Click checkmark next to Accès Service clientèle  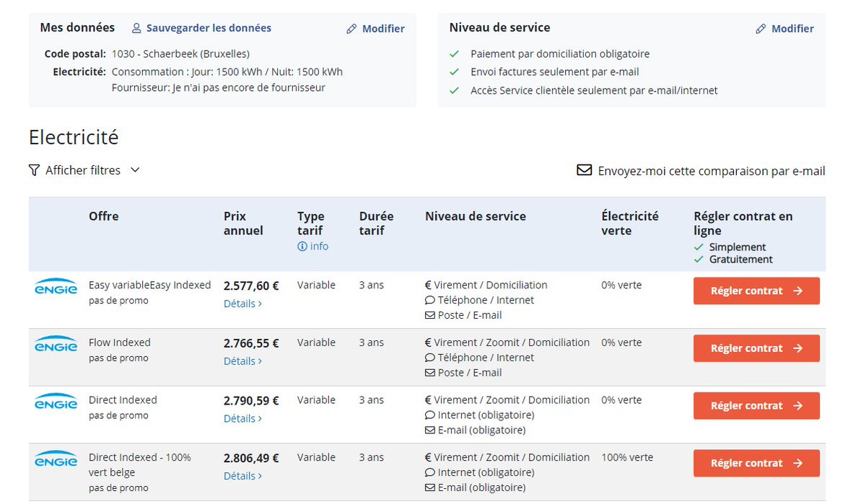(454, 91)
